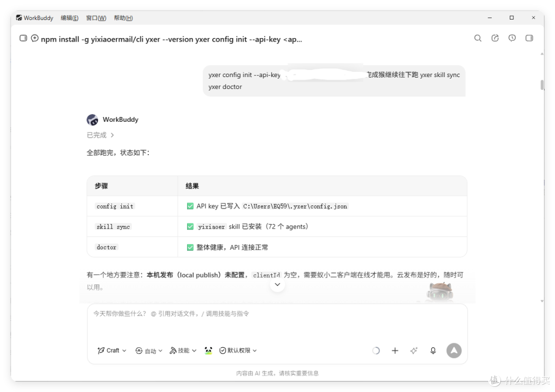Click the chat vertical scrollbar thumb
555x392 pixels.
[542, 85]
